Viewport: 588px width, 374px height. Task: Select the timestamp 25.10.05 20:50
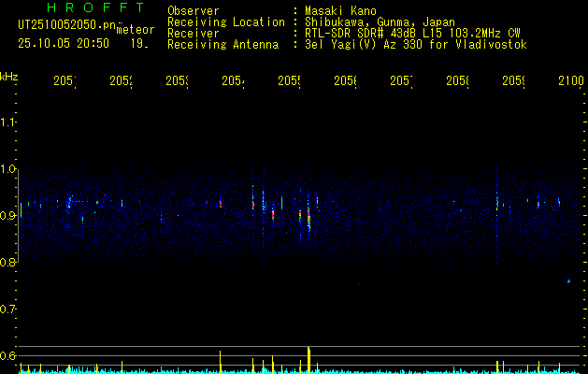click(64, 44)
